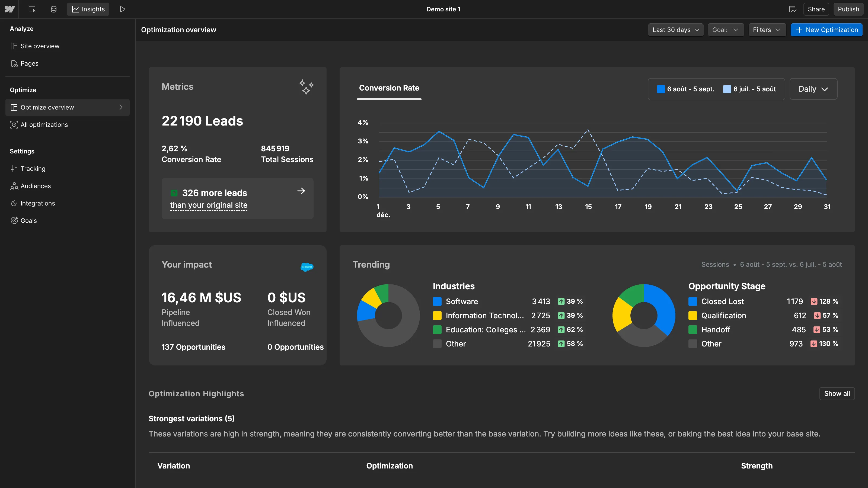Click the down-arrow badge next to Closed Lost 128 %

tap(814, 301)
